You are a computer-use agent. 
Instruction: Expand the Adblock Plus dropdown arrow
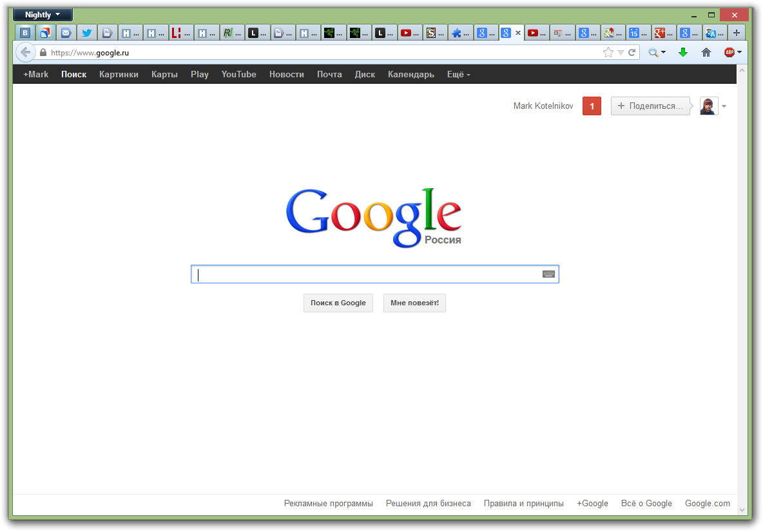click(739, 53)
